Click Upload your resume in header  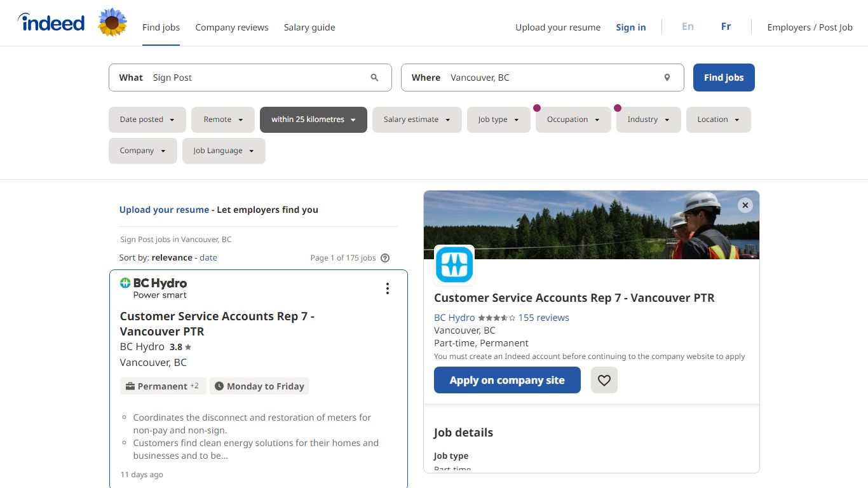pyautogui.click(x=558, y=27)
